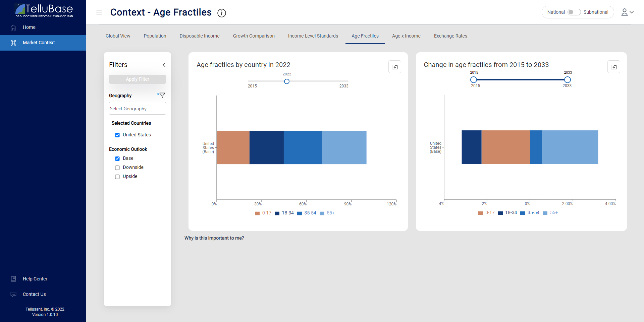Open the hamburger menu icon
This screenshot has width=644, height=322.
99,12
